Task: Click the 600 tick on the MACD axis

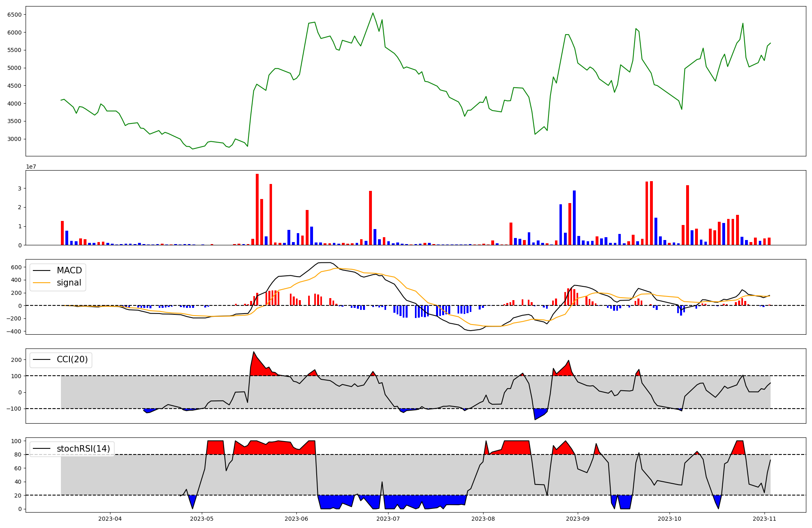Action: pos(16,267)
